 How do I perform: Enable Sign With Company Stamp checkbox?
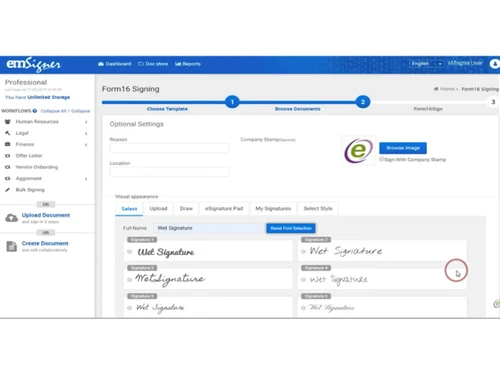click(382, 159)
